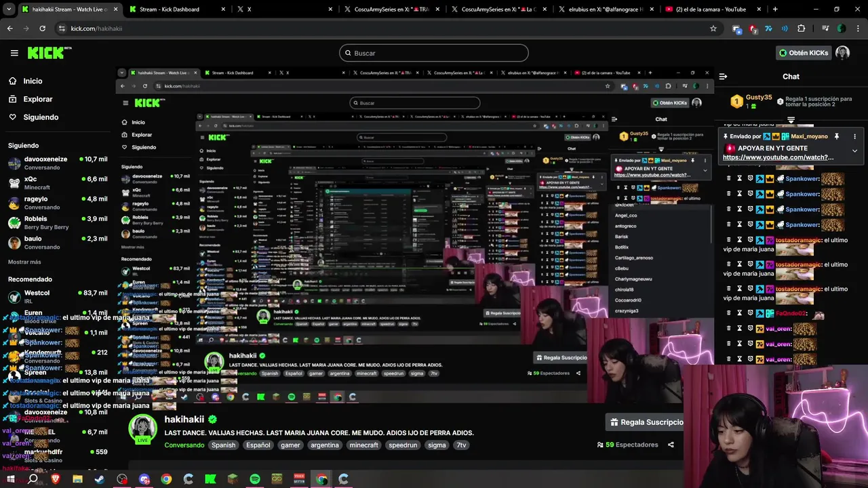
Task: Open Steam from the taskbar
Action: (x=100, y=479)
